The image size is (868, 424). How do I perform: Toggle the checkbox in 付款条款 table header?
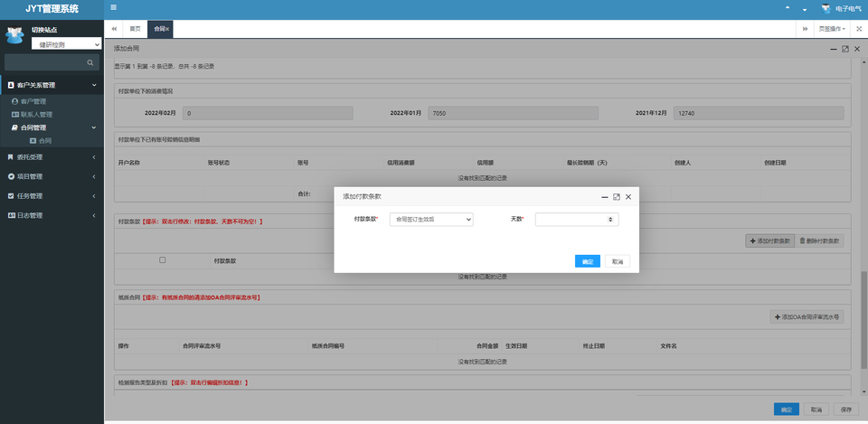click(162, 260)
